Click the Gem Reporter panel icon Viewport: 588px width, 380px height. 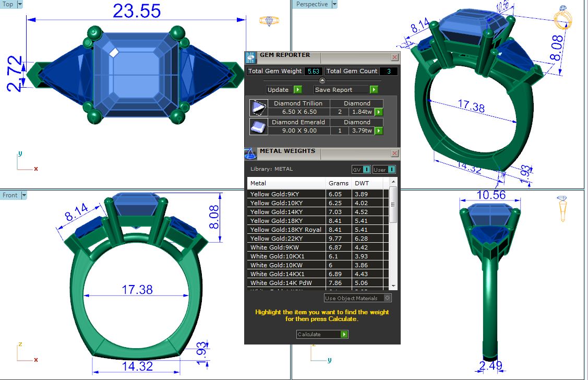click(250, 57)
